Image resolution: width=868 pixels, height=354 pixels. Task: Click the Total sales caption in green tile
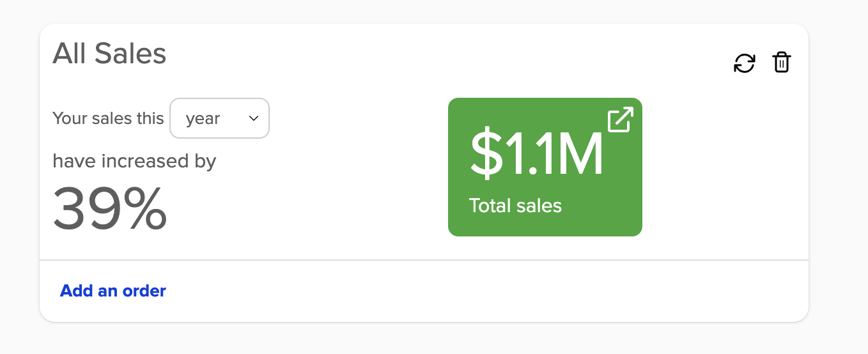[515, 206]
